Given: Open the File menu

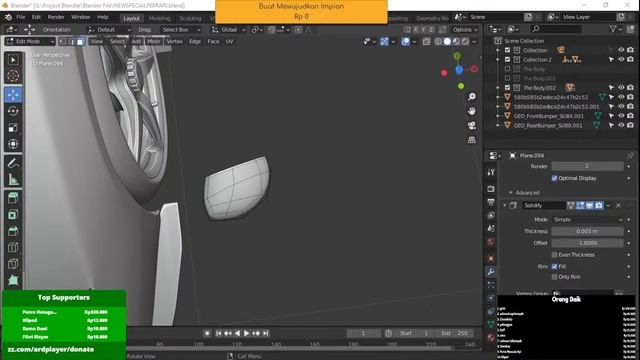Looking at the screenshot, I should pyautogui.click(x=20, y=17).
